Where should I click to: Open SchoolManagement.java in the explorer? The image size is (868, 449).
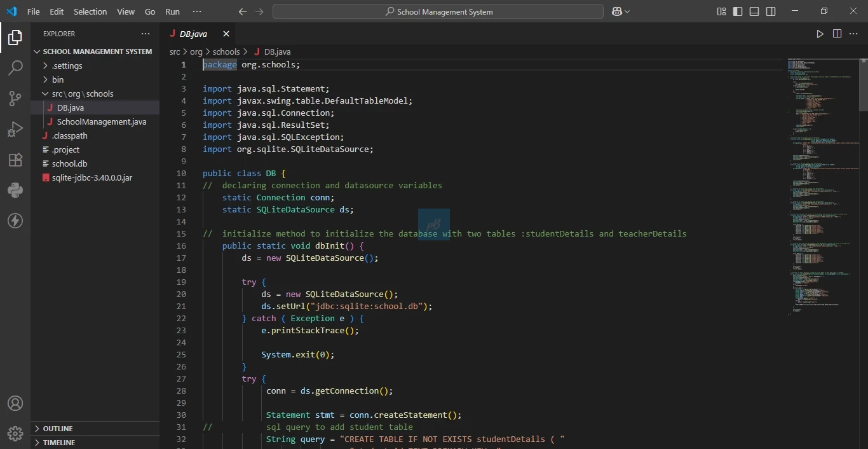(x=102, y=121)
